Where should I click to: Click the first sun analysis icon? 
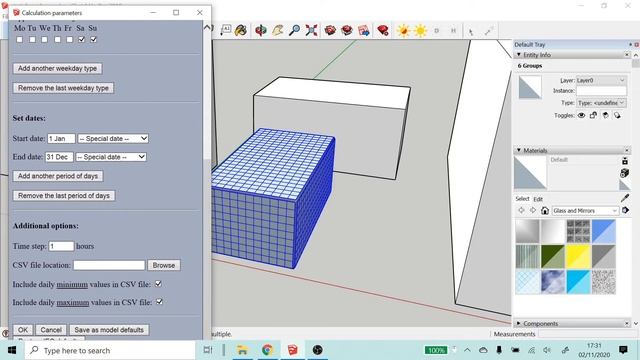click(403, 31)
